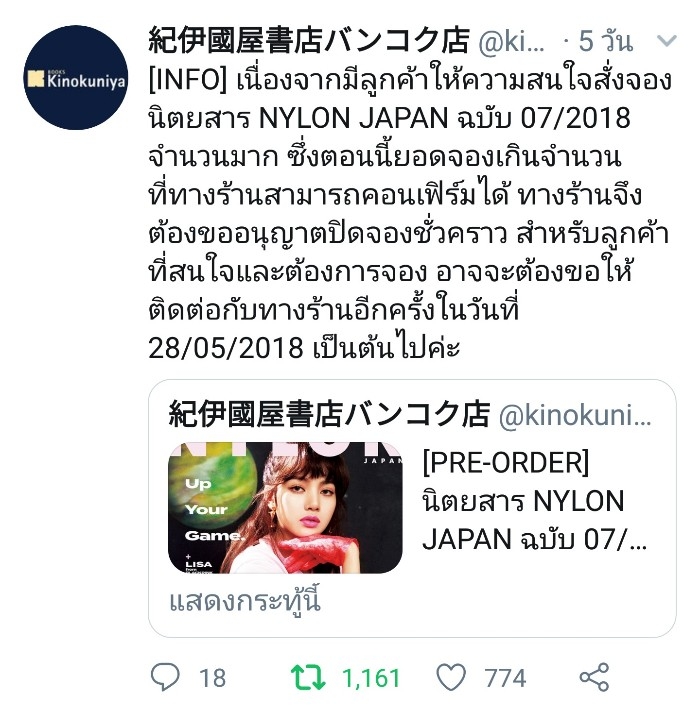
Task: Open the 紀伊國屋書店バンコク店 account name
Action: pos(309,41)
